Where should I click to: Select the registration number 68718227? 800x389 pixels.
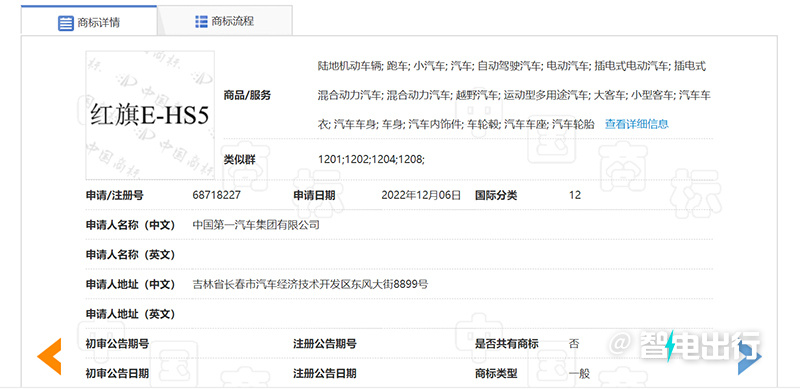point(217,196)
